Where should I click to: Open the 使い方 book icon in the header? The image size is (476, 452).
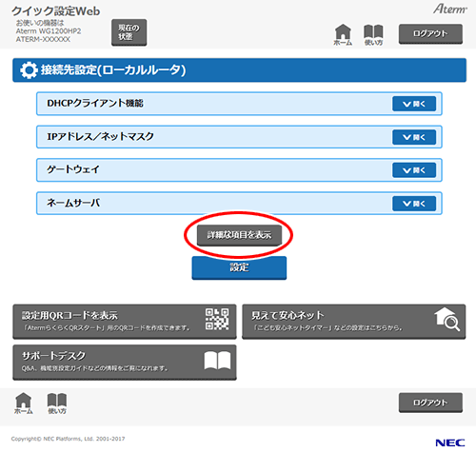373,34
